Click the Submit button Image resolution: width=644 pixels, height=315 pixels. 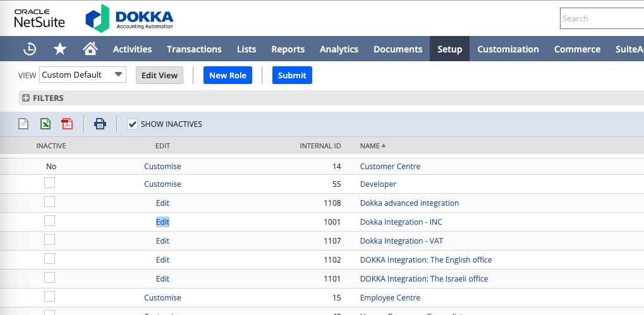pos(292,75)
